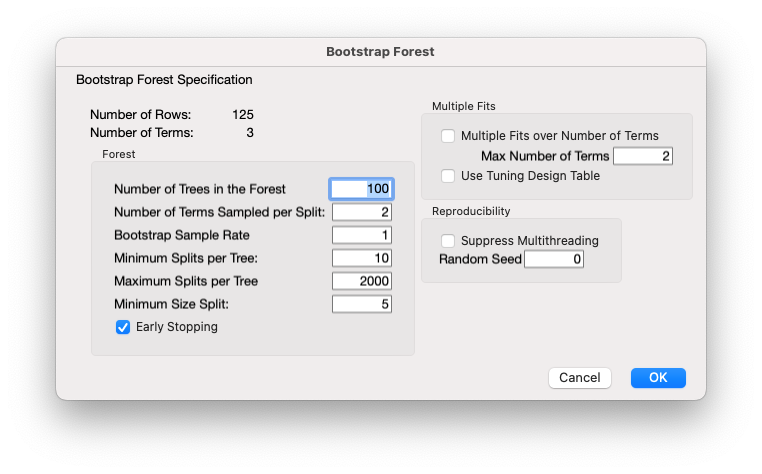The height and width of the screenshot is (474, 762).
Task: Click the Number of Trees in the Forest field
Action: 361,189
